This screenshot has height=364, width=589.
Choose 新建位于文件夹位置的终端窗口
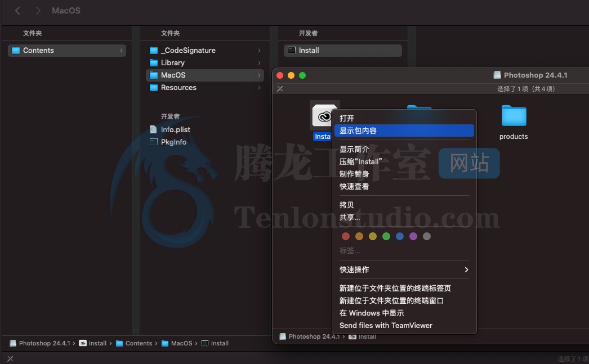click(404, 300)
